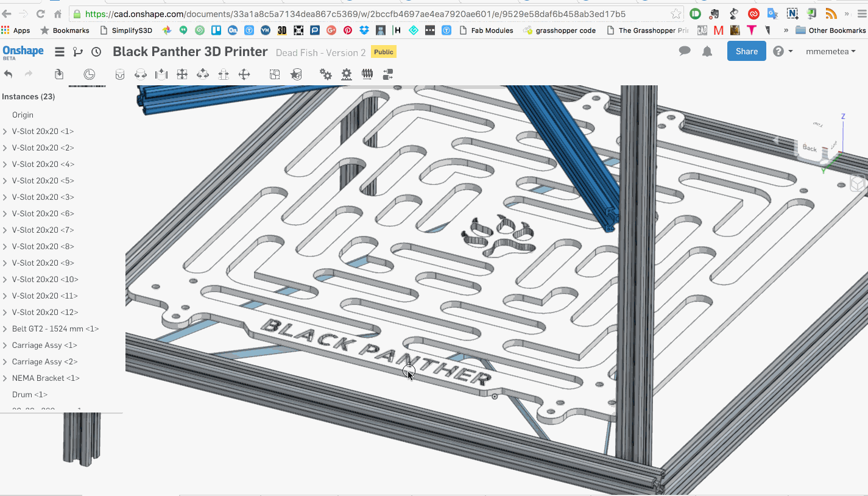Select the Insert parts and assemblies tool

click(58, 74)
